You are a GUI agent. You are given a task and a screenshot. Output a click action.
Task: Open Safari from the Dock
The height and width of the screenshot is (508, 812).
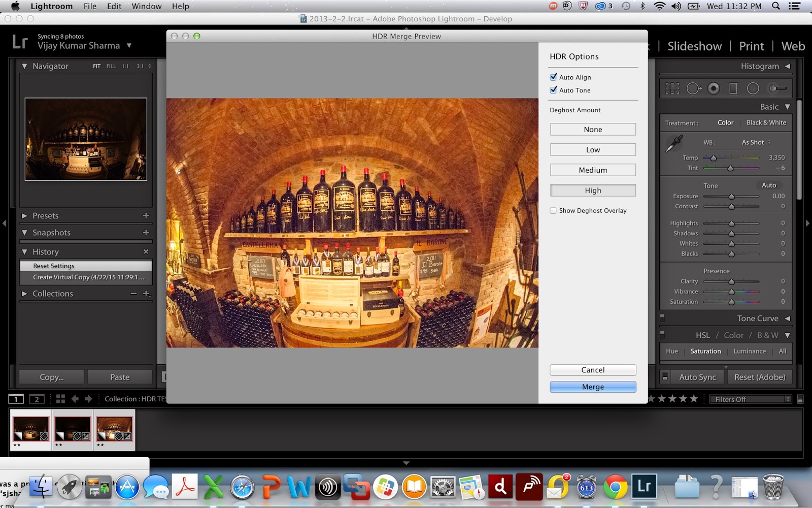[x=242, y=488]
